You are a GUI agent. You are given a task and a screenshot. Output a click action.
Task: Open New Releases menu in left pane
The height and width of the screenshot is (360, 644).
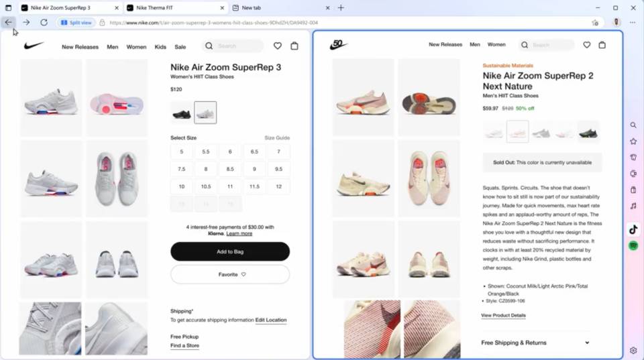[x=80, y=47]
